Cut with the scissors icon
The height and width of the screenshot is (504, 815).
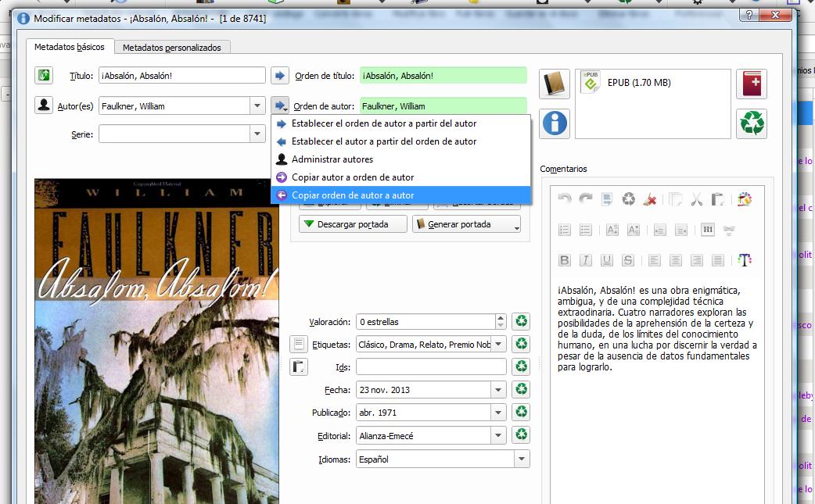click(x=696, y=198)
